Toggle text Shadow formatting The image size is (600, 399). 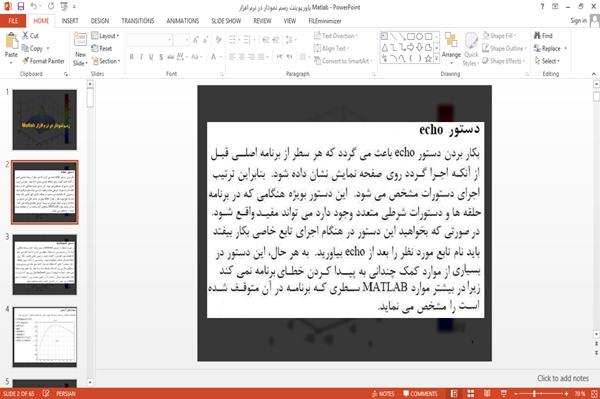pos(161,57)
